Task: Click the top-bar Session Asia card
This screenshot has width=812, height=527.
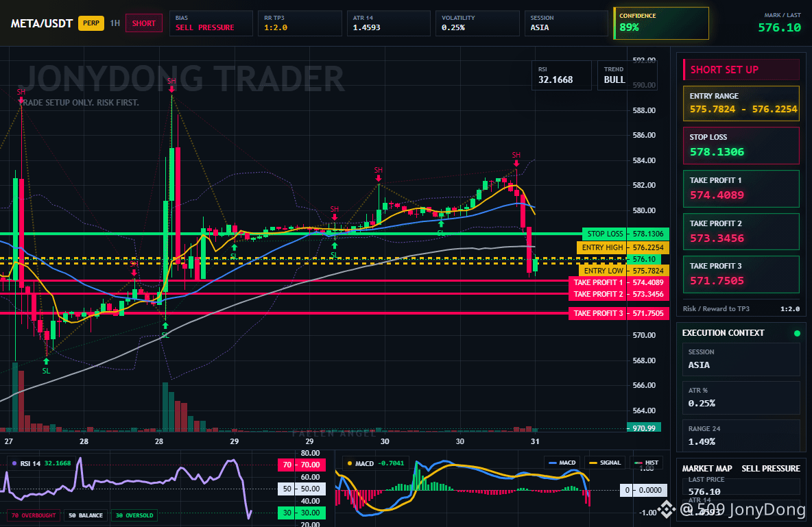Action: click(566, 23)
